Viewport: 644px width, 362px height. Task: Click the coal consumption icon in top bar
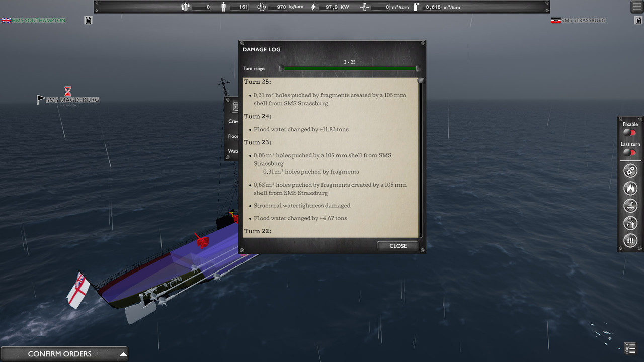point(261,7)
